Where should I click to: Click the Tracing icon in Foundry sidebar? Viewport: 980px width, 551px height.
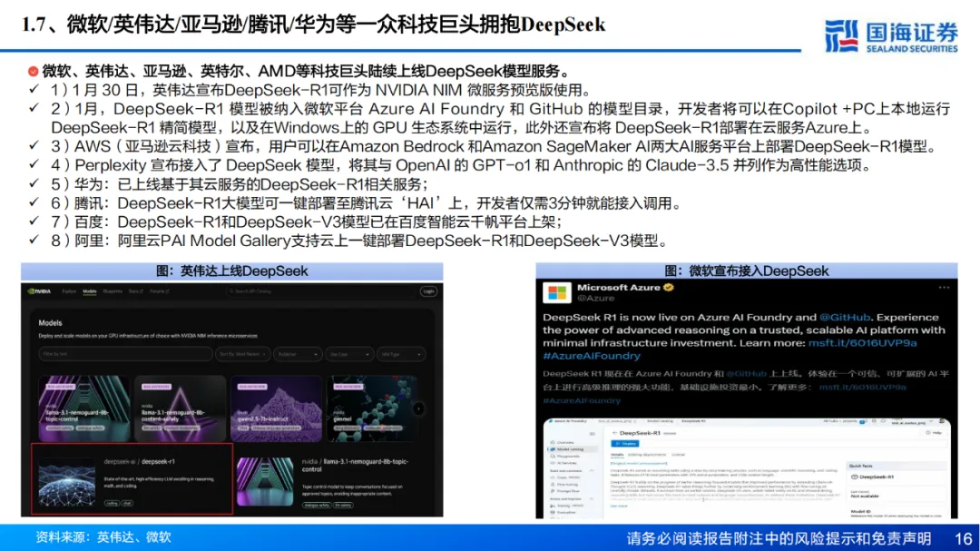(553, 506)
